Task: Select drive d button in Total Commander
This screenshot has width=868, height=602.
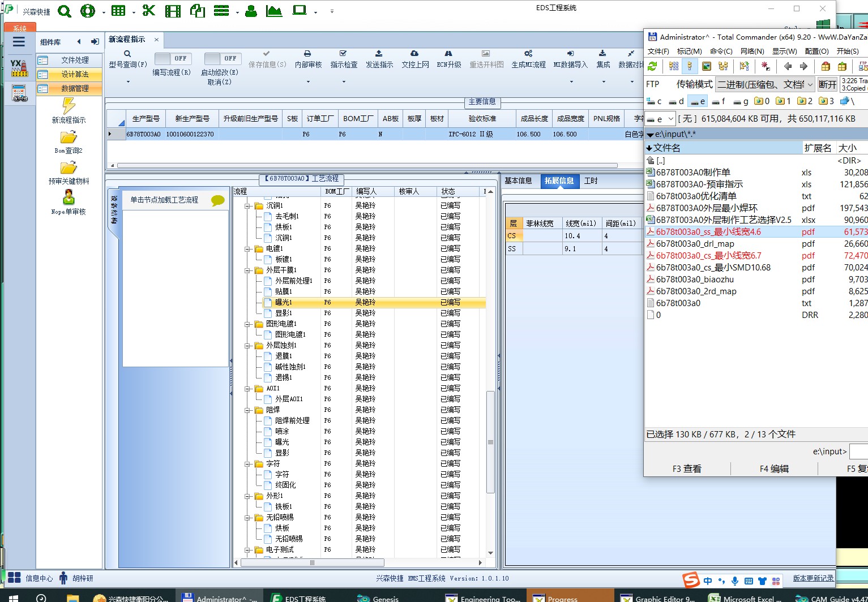Action: pyautogui.click(x=676, y=101)
